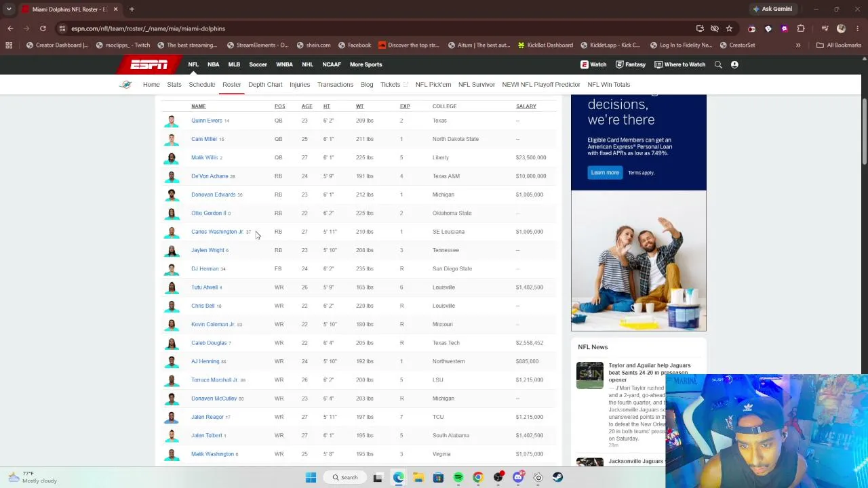Viewport: 868px width, 488px height.
Task: Open the More Sports menu
Action: [x=366, y=64]
